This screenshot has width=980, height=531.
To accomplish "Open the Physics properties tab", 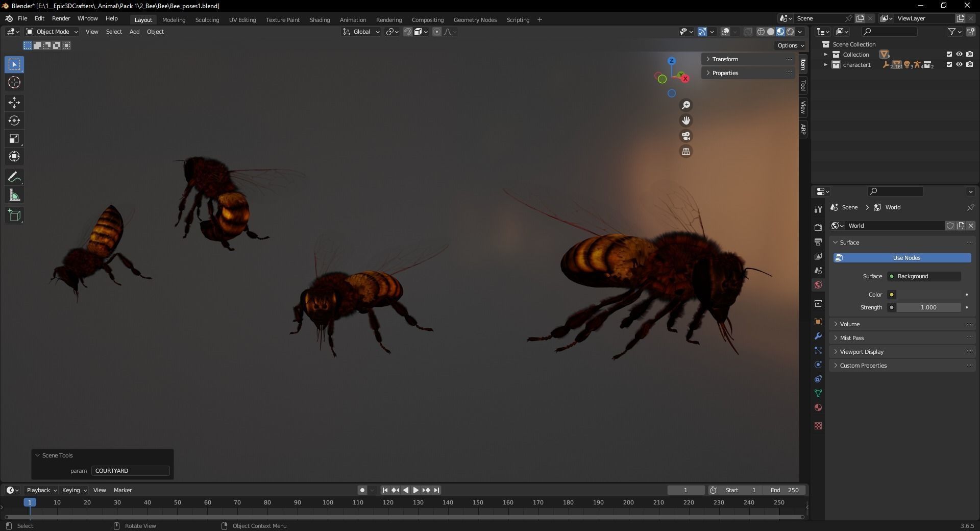I will tap(818, 365).
